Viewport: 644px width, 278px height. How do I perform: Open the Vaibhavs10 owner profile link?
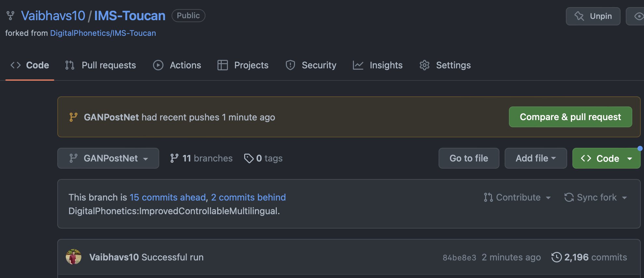click(x=53, y=16)
